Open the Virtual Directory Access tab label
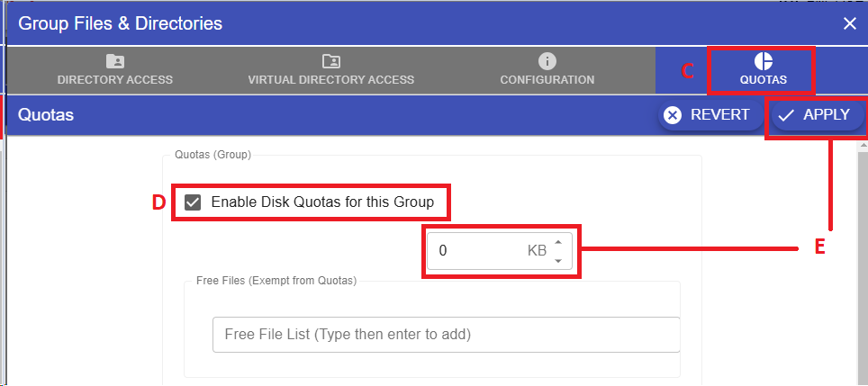 click(330, 80)
